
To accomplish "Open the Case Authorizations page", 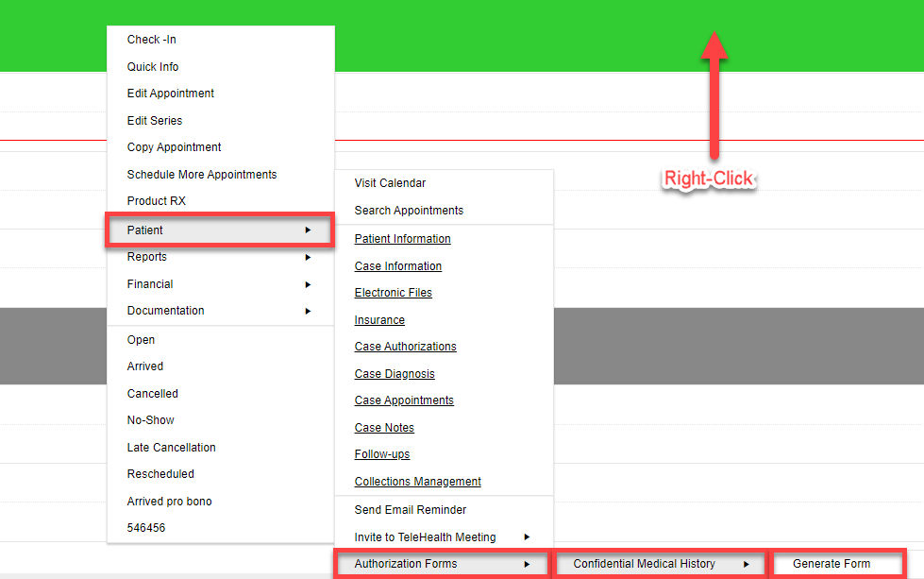I will click(405, 346).
